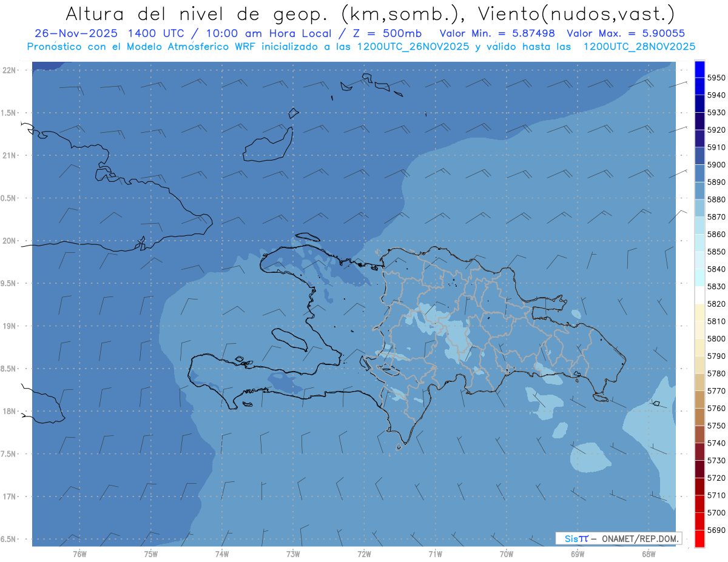Click the 21N latitude axis label
Image resolution: width=728 pixels, height=562 pixels.
point(9,155)
